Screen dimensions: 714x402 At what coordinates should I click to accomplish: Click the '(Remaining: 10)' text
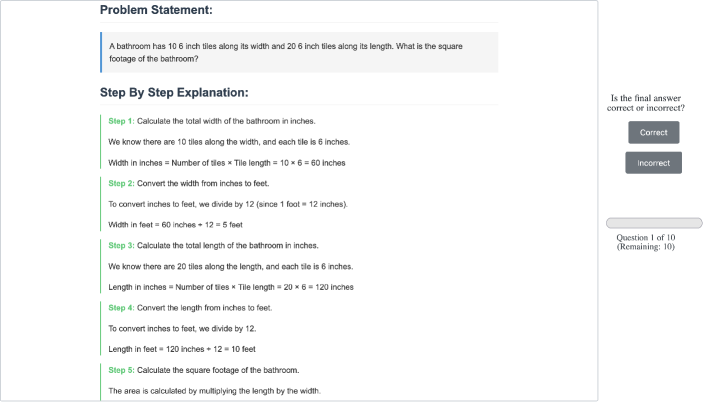coord(646,247)
